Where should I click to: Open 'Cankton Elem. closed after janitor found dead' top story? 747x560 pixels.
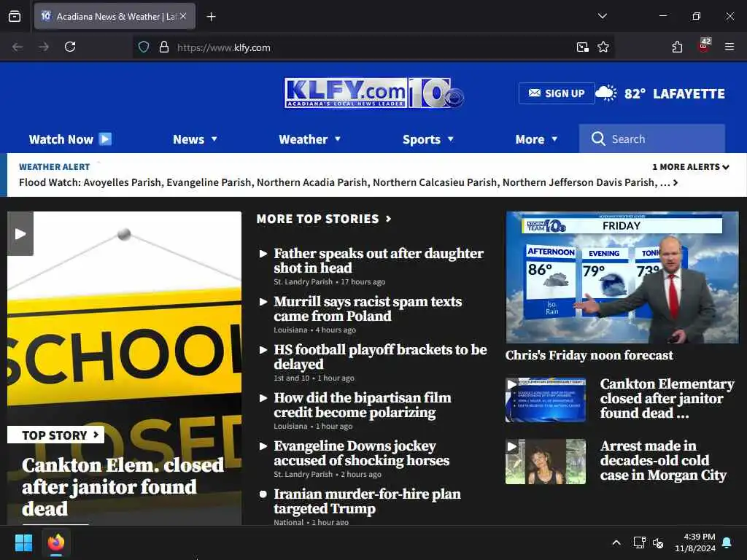coord(123,486)
